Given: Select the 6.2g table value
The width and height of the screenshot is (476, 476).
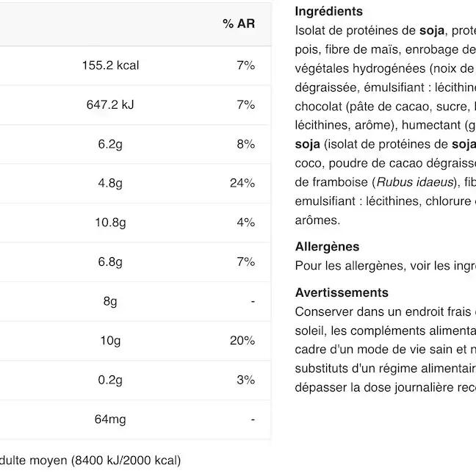Looking at the screenshot, I should pos(110,144).
